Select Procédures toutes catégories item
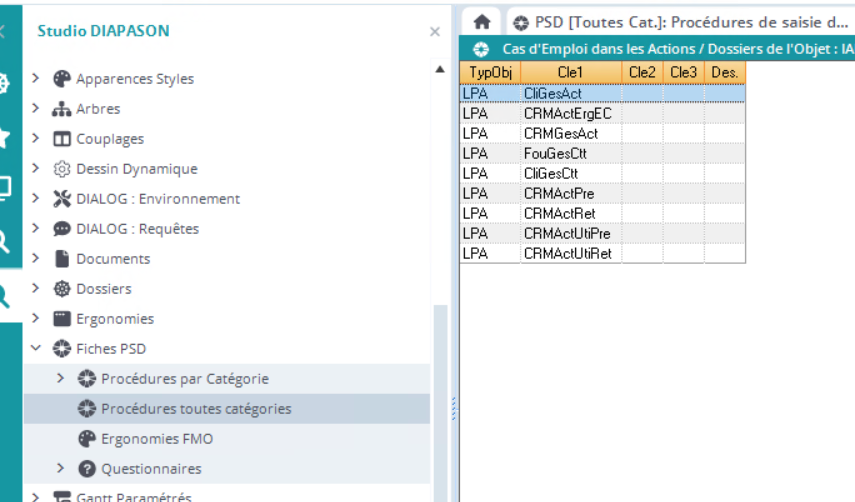 [x=196, y=409]
